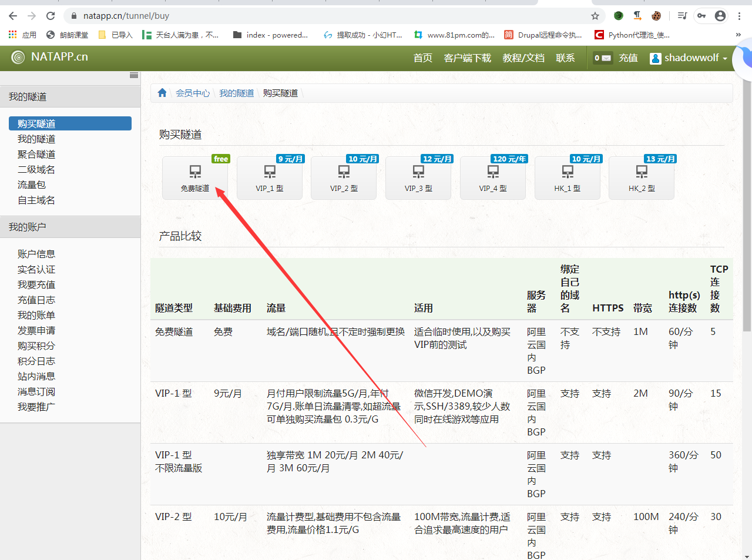The width and height of the screenshot is (752, 560).
Task: Click 我的隧道 in the breadcrumb
Action: pyautogui.click(x=237, y=93)
